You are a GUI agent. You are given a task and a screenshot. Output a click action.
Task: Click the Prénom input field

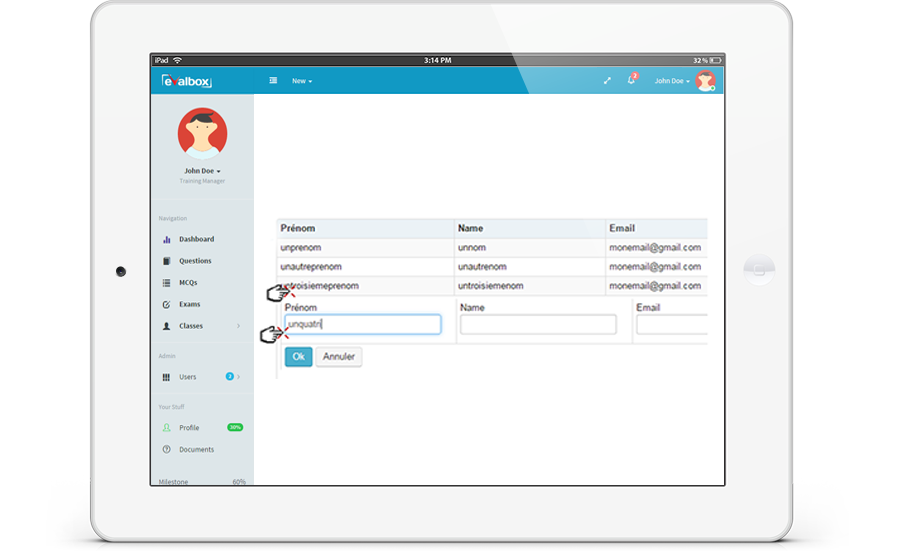pyautogui.click(x=362, y=324)
